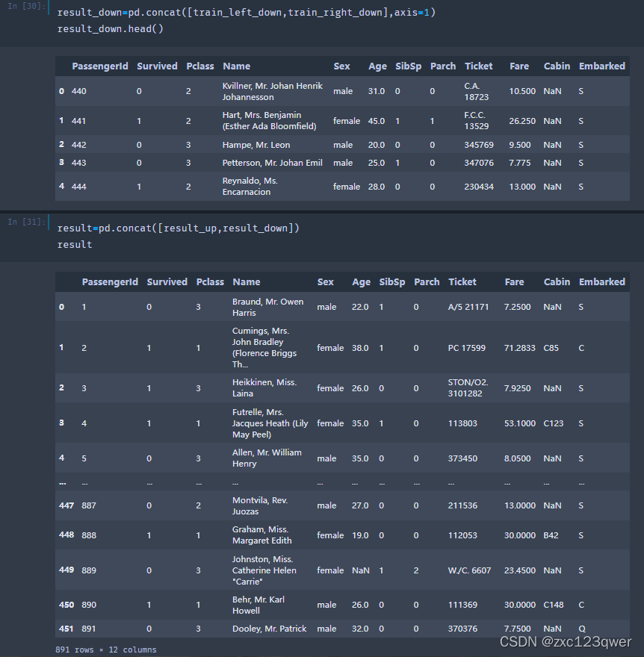Click fare value 8.0500
Image resolution: width=644 pixels, height=657 pixels.
[518, 458]
